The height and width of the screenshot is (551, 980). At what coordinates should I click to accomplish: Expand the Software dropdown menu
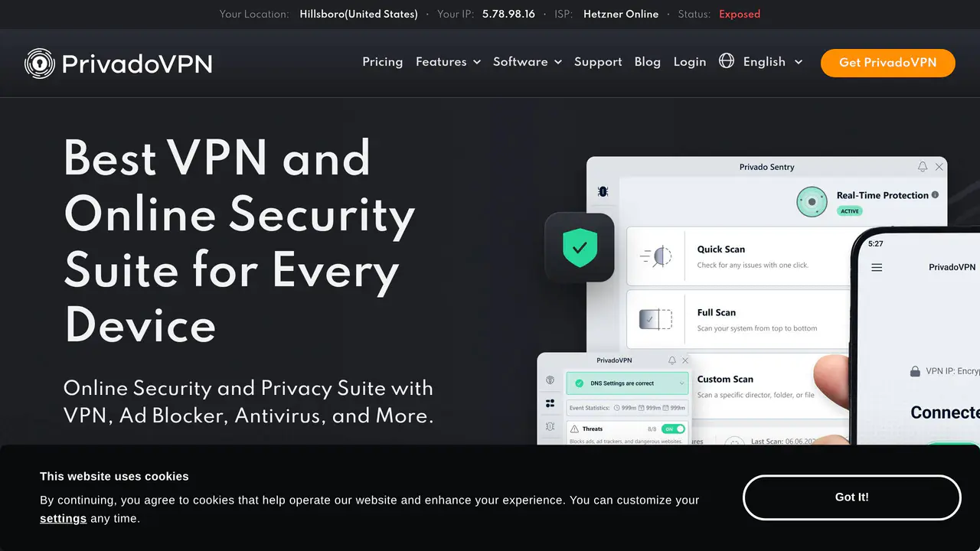(528, 62)
